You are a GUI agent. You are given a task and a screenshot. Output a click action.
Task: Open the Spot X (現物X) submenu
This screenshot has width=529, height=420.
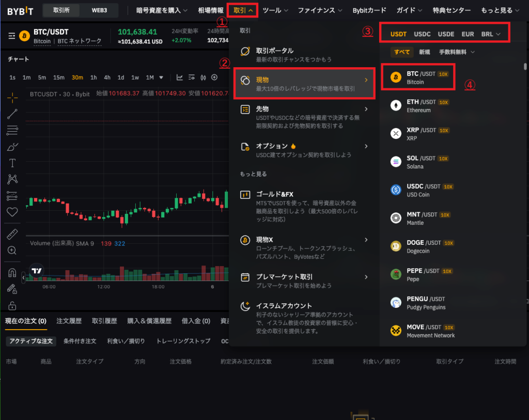tap(304, 247)
